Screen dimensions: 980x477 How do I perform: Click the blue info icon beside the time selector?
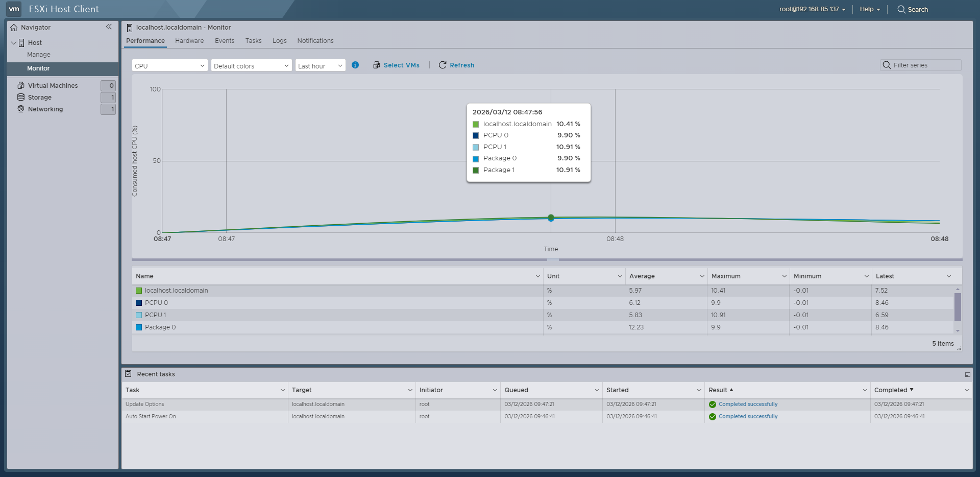(x=355, y=65)
